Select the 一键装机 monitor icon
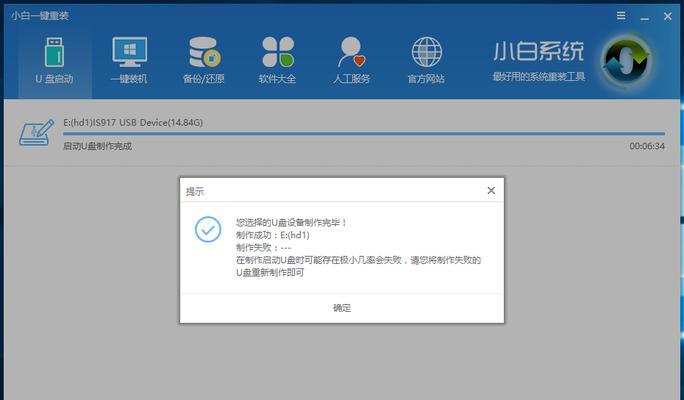684x400 pixels. click(x=129, y=51)
